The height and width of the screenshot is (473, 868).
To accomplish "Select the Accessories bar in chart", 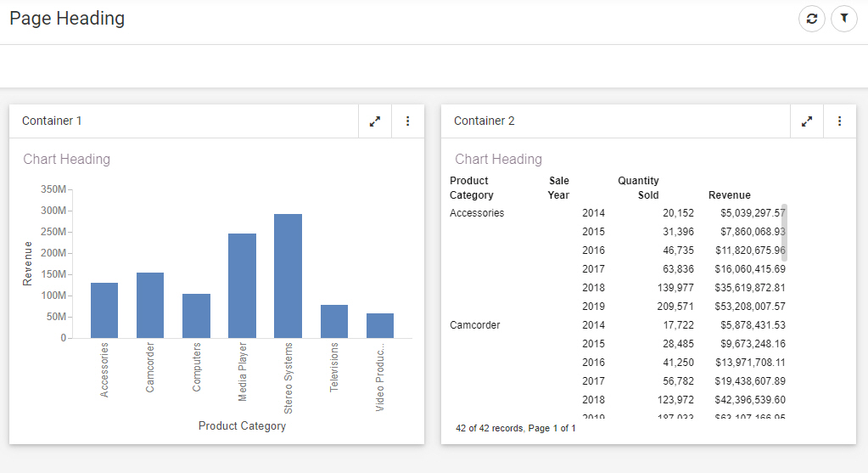I will [x=104, y=310].
